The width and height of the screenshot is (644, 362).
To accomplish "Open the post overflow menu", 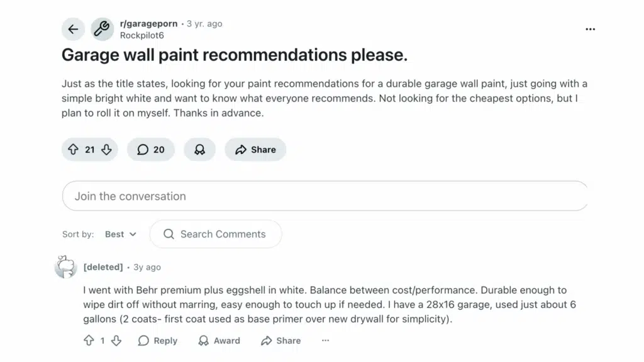I will [590, 29].
